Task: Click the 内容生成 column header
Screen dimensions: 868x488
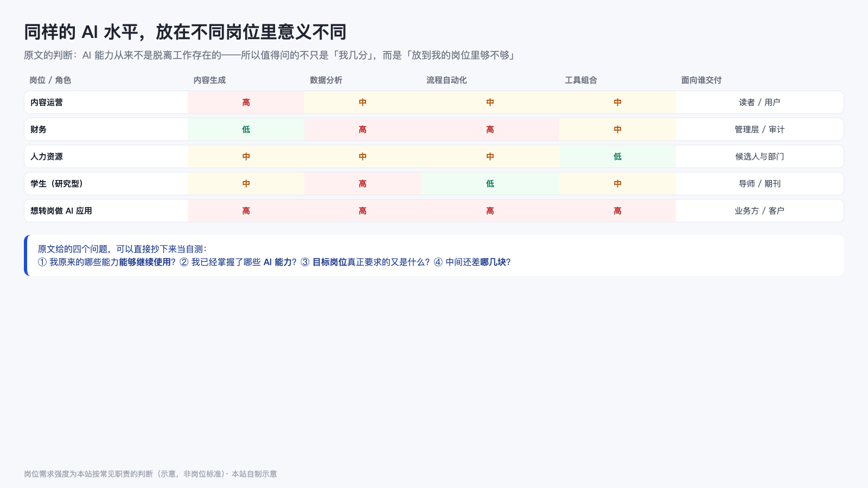Action: pyautogui.click(x=209, y=80)
